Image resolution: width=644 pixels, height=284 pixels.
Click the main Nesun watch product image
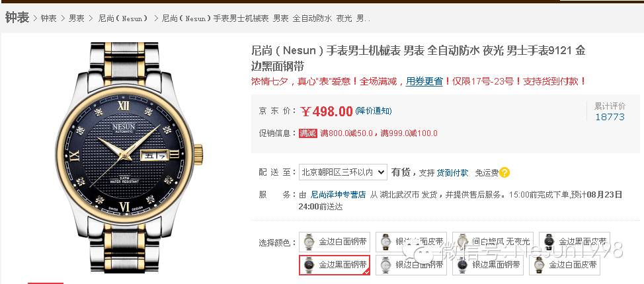pyautogui.click(x=129, y=157)
